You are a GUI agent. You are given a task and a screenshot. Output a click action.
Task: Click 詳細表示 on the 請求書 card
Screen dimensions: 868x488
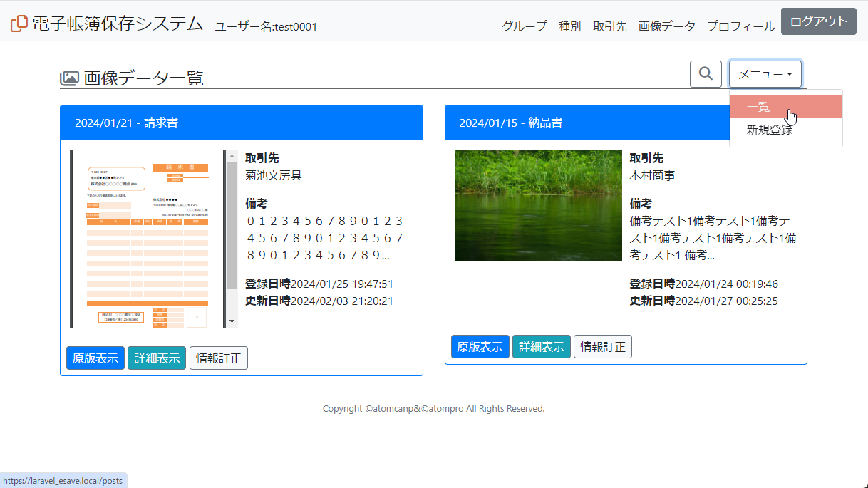point(157,358)
